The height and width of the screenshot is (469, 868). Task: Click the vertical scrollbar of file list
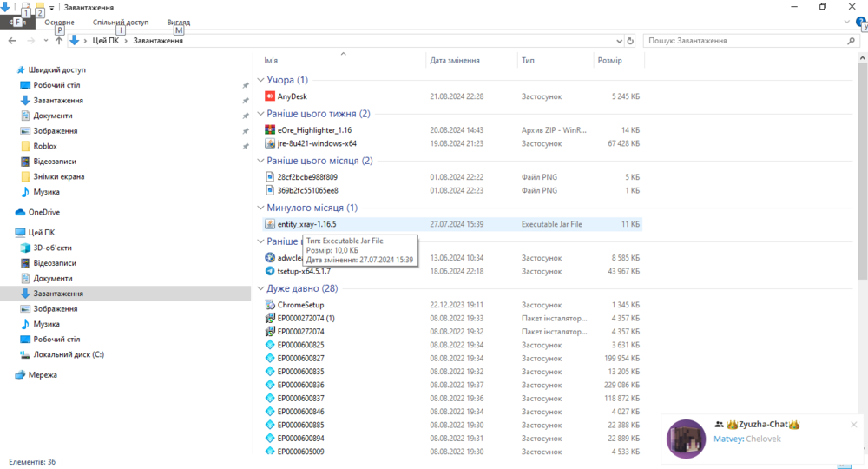863,172
